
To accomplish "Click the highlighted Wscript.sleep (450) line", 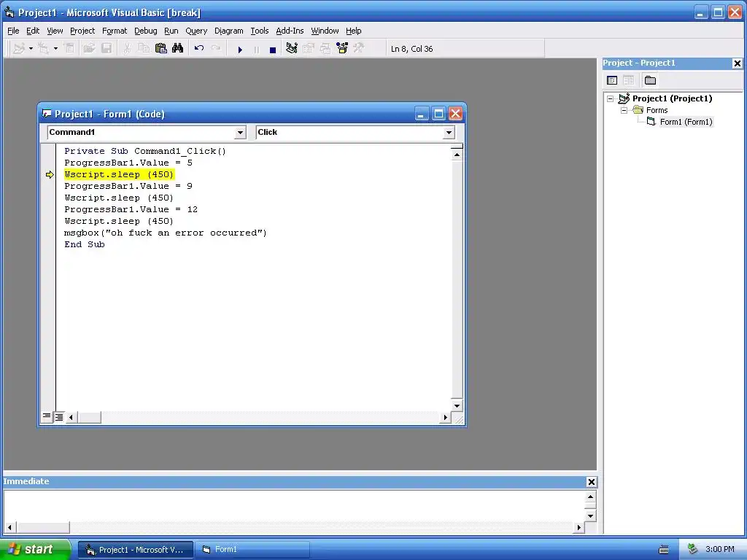I will tap(119, 174).
